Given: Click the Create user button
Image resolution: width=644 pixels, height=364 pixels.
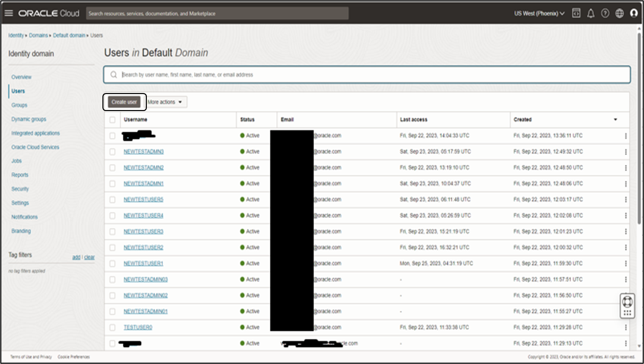Looking at the screenshot, I should [x=124, y=102].
